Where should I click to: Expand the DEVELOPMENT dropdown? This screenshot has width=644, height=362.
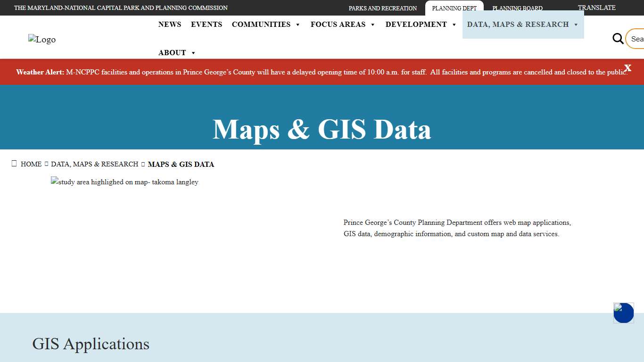[421, 25]
